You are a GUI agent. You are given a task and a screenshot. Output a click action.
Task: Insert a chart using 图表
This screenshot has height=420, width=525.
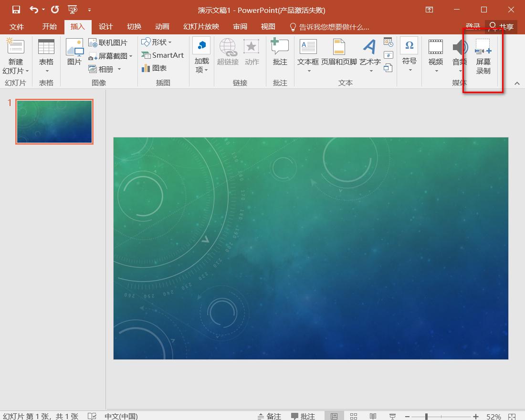point(154,69)
